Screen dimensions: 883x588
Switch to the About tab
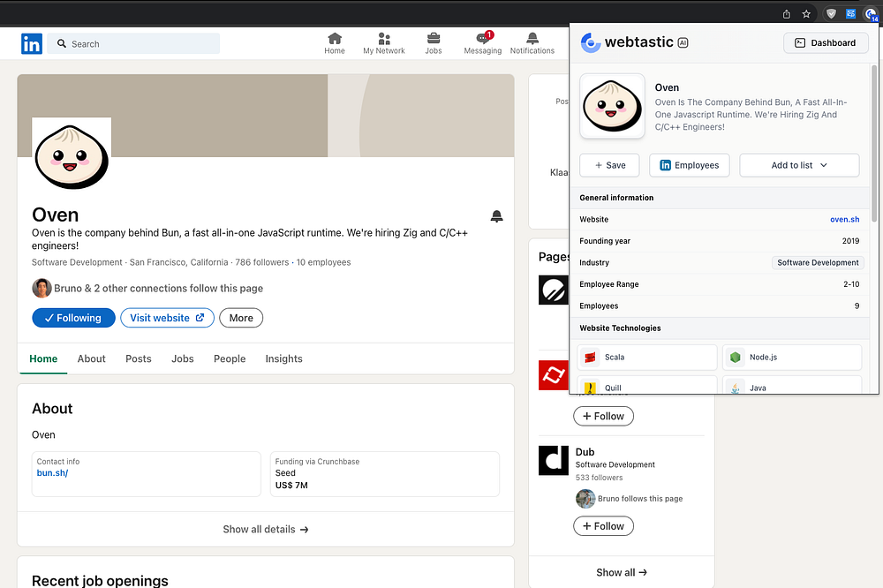[91, 358]
